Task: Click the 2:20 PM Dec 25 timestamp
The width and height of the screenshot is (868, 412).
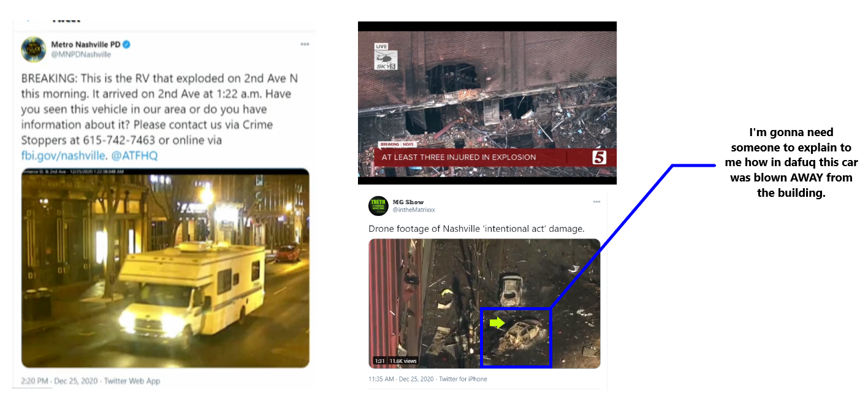Action: pyautogui.click(x=91, y=381)
